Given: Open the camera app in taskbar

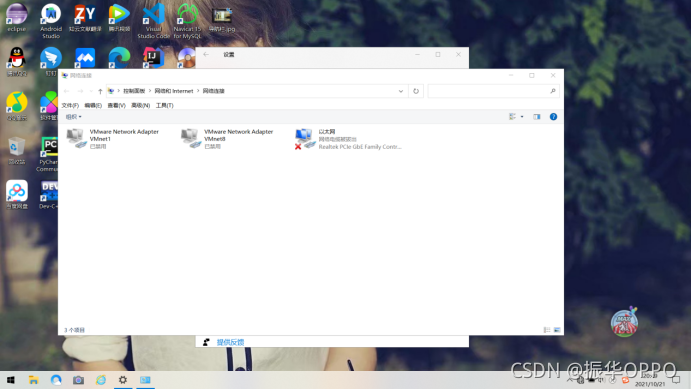Looking at the screenshot, I should (x=79, y=380).
